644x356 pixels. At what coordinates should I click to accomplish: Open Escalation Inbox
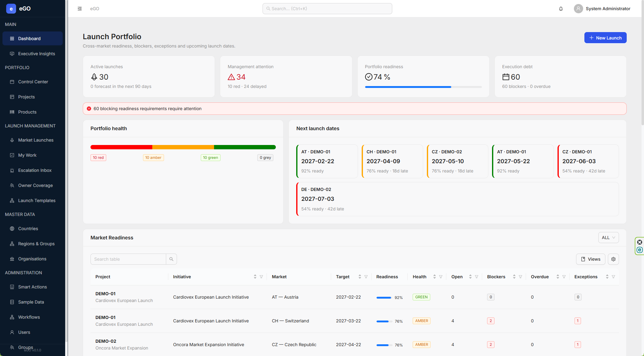[x=32, y=170]
